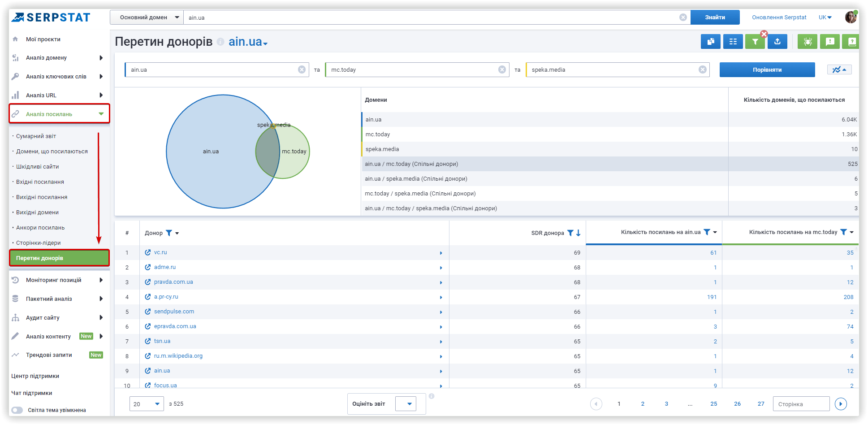Collapse the chart with graph toggle button
The height and width of the screenshot is (425, 868).
click(839, 69)
